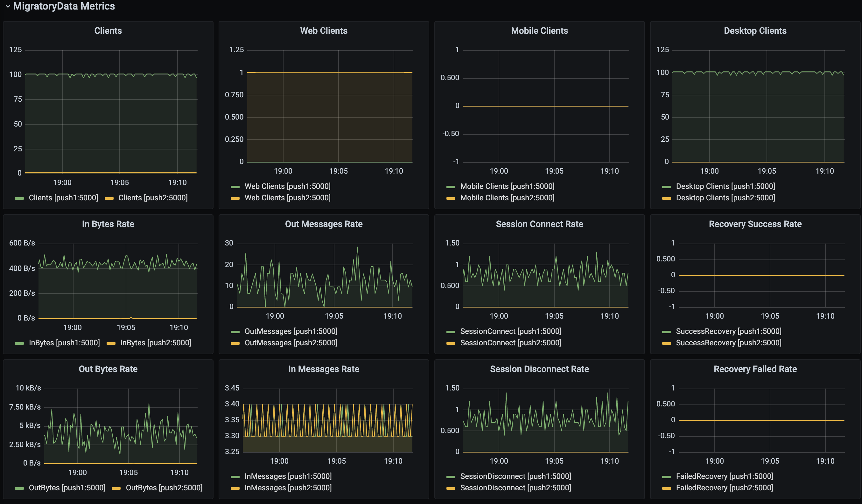Click green swatch for Desktop Clients [push1:5000]
The height and width of the screenshot is (504, 862).
(666, 187)
